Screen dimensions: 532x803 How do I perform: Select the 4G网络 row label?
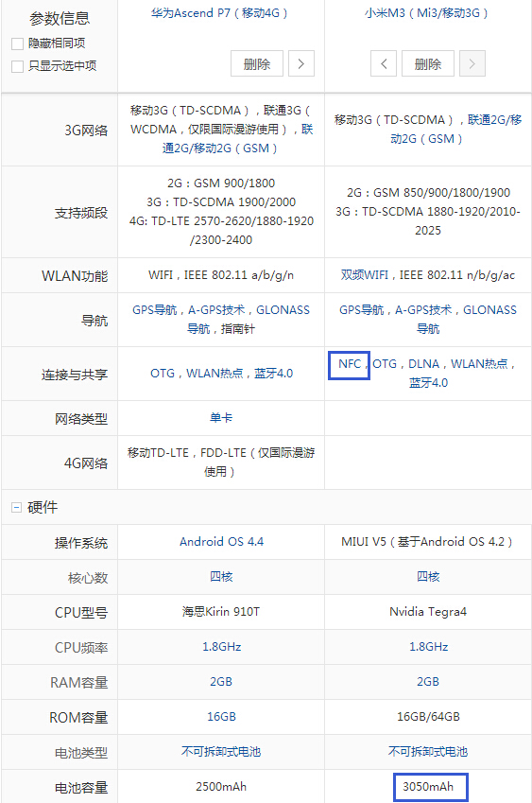[x=86, y=463]
